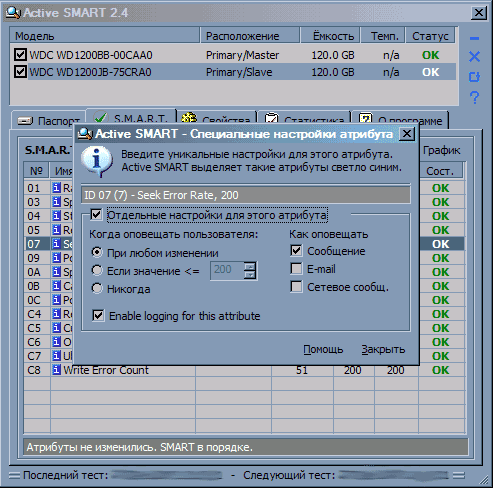Click the № column header in attribute table
Image resolution: width=493 pixels, height=488 pixels.
click(x=36, y=171)
